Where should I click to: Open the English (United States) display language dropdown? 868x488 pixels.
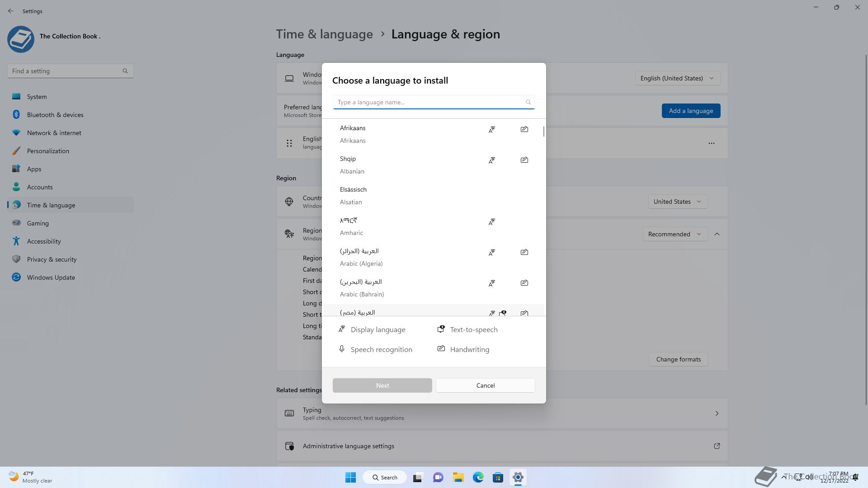tap(677, 78)
